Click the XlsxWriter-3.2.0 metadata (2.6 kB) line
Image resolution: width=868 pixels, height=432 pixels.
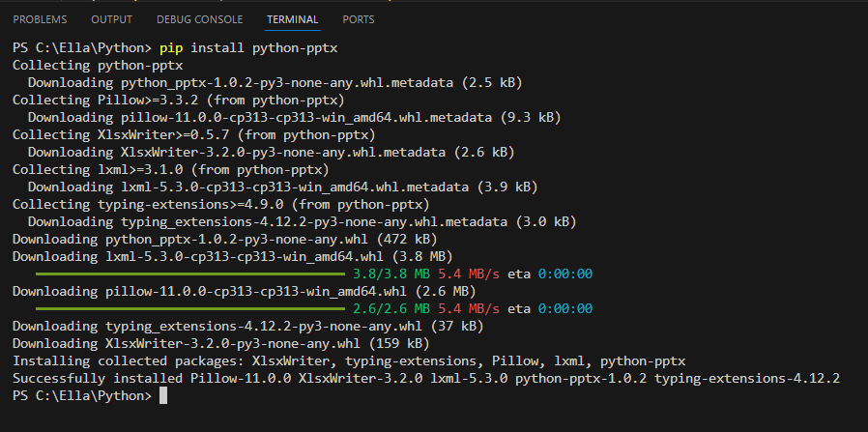tap(272, 152)
